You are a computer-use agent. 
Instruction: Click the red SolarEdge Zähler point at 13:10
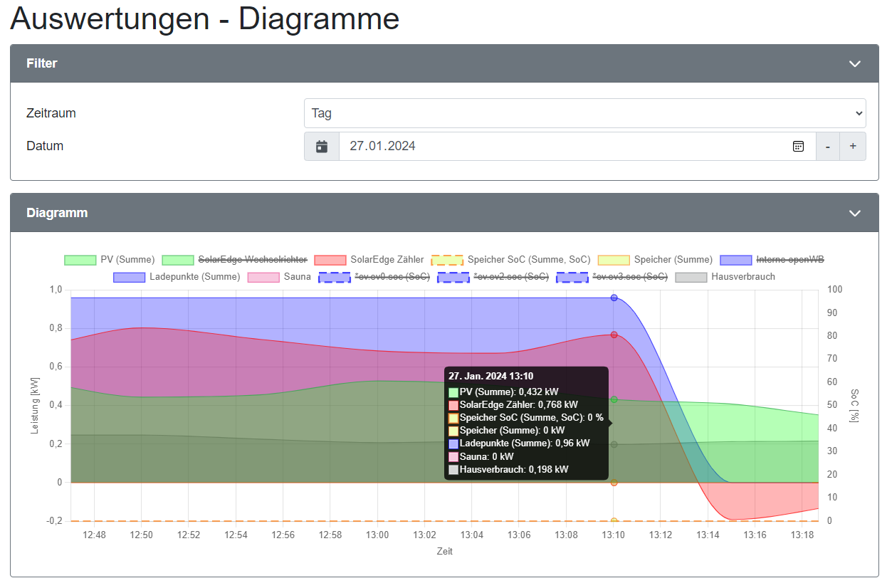pyautogui.click(x=614, y=335)
